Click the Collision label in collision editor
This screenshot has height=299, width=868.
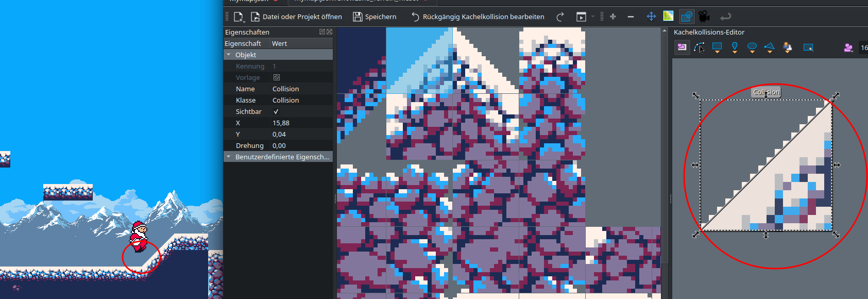pyautogui.click(x=767, y=92)
